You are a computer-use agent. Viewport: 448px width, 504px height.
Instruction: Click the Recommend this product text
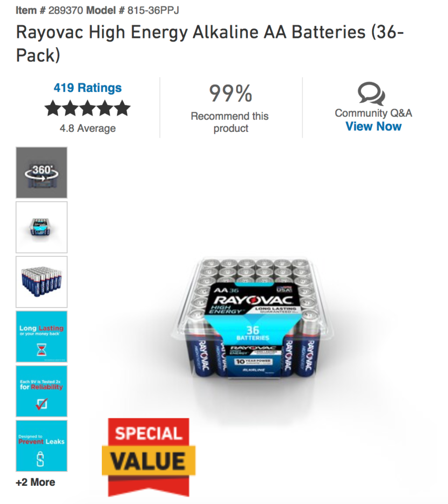(x=230, y=122)
